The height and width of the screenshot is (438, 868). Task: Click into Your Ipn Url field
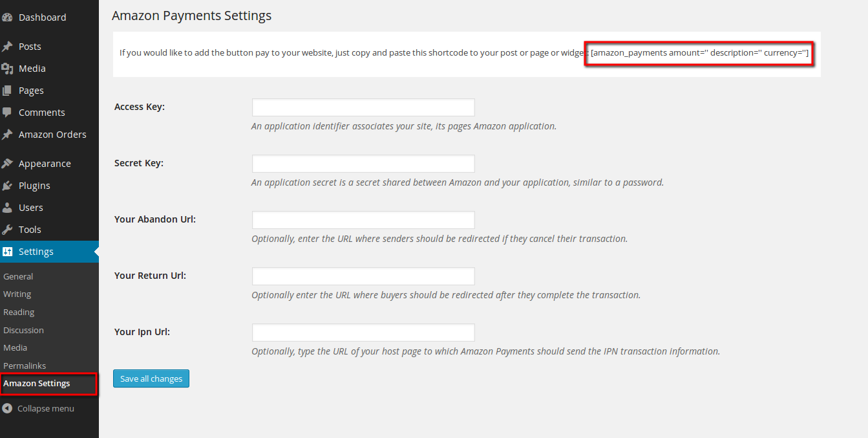[363, 333]
